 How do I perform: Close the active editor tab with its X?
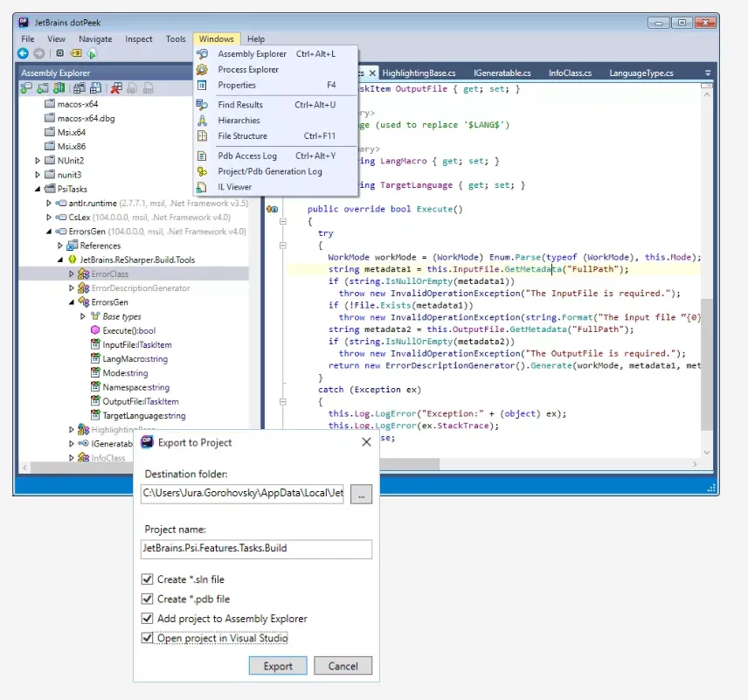[372, 73]
